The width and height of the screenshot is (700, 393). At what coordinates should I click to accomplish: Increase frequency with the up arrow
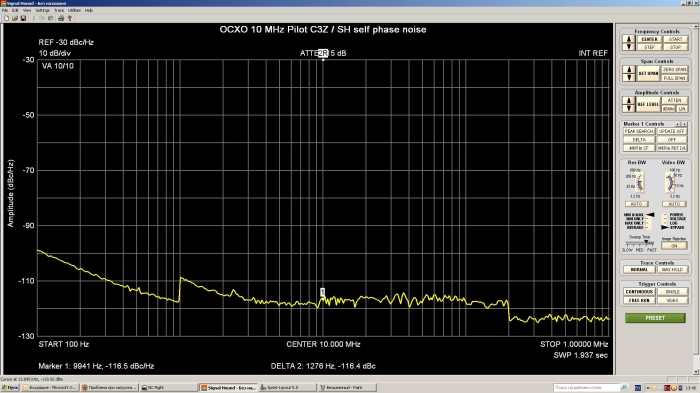[629, 39]
